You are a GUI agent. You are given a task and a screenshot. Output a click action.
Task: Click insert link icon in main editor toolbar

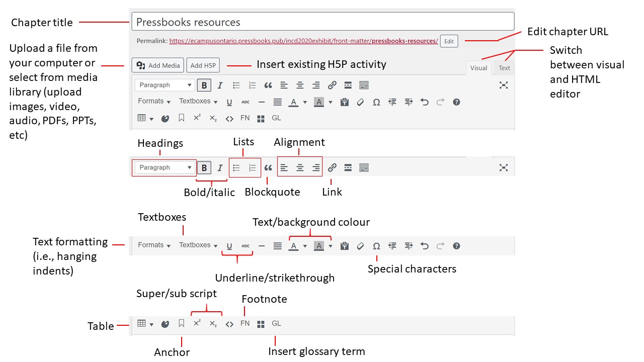(x=332, y=85)
